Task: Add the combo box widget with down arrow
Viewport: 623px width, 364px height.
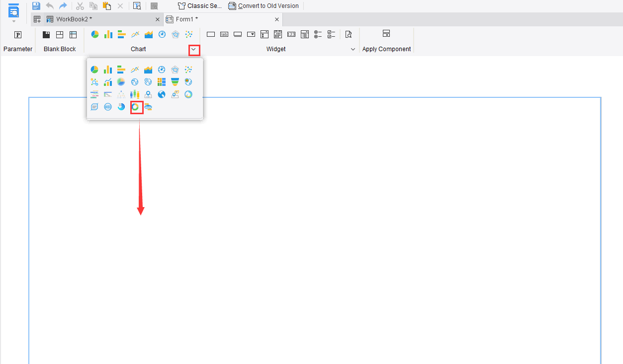Action: (x=251, y=34)
